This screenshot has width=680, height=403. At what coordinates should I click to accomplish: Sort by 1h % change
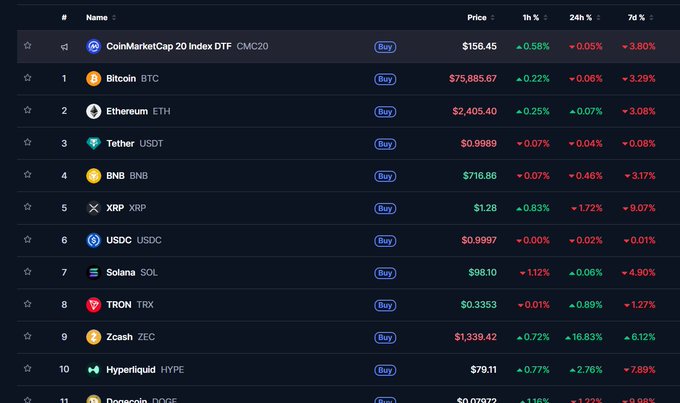point(535,17)
